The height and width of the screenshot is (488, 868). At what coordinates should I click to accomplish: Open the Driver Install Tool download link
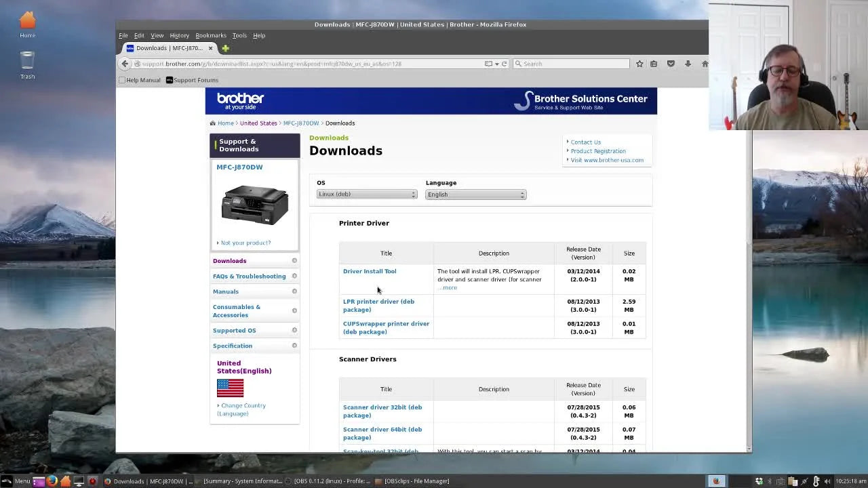[x=370, y=271]
